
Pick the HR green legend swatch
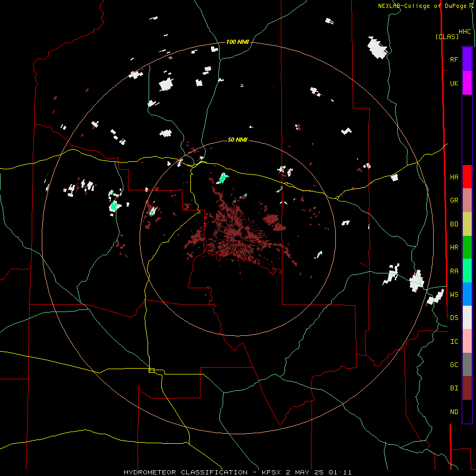coord(467,248)
